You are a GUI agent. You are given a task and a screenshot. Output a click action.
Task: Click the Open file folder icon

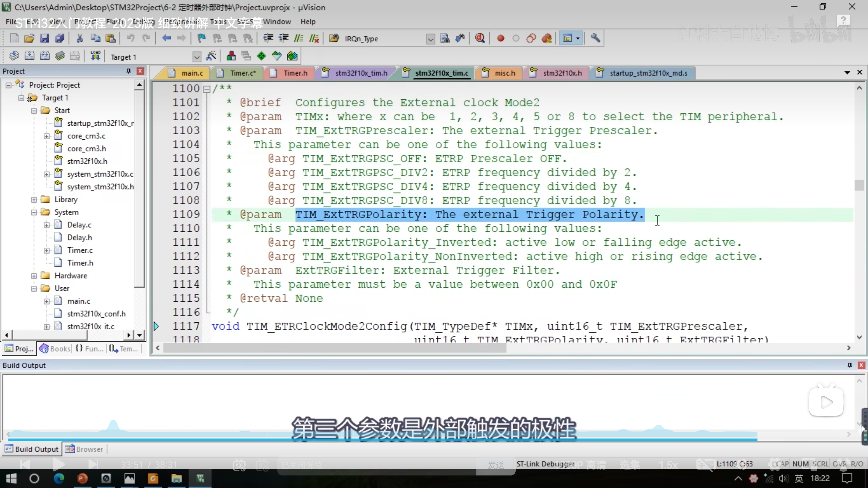click(x=29, y=38)
